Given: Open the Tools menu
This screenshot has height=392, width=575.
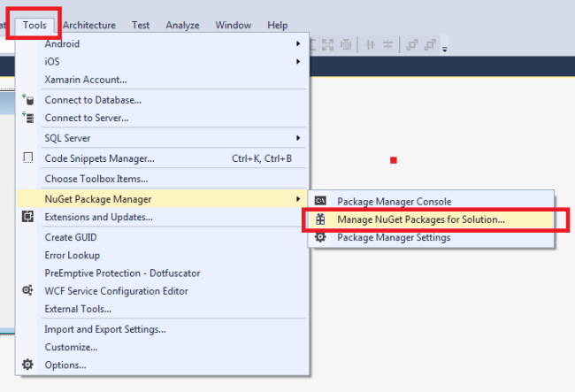Looking at the screenshot, I should click(34, 25).
